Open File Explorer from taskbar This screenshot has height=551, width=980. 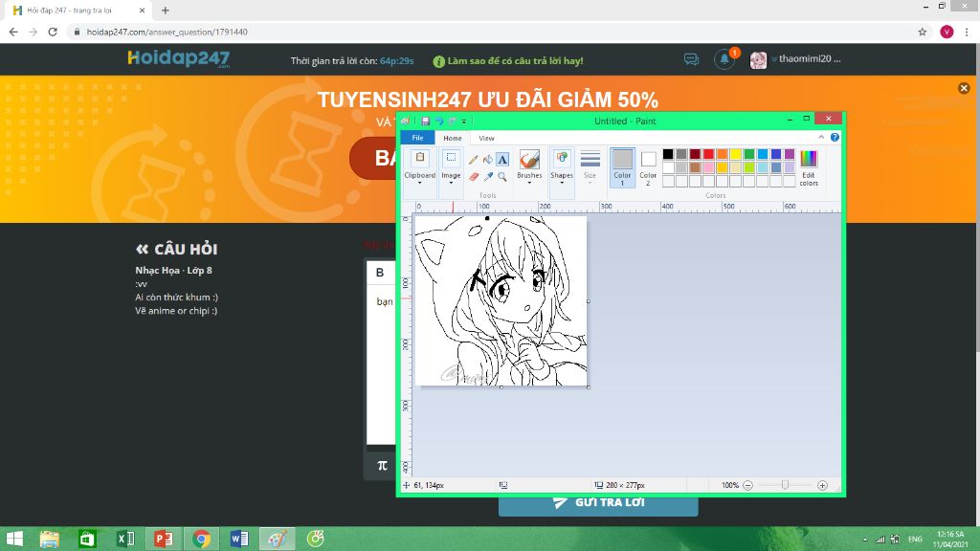(x=50, y=539)
